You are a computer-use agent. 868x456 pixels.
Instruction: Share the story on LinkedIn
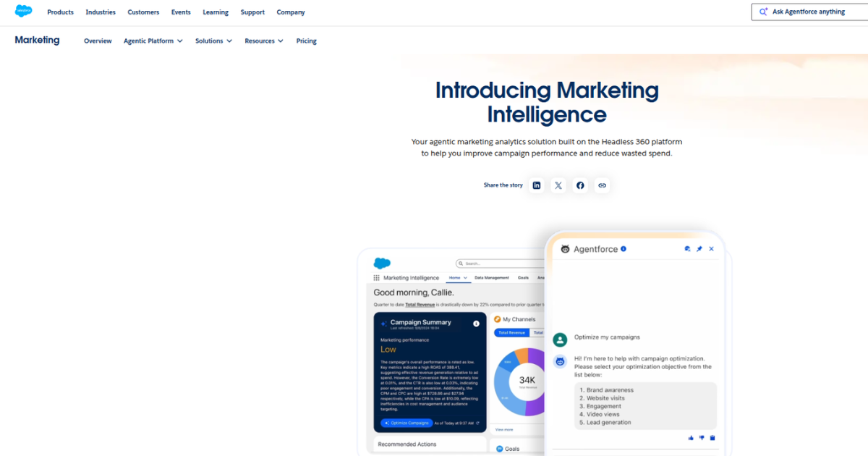tap(537, 185)
